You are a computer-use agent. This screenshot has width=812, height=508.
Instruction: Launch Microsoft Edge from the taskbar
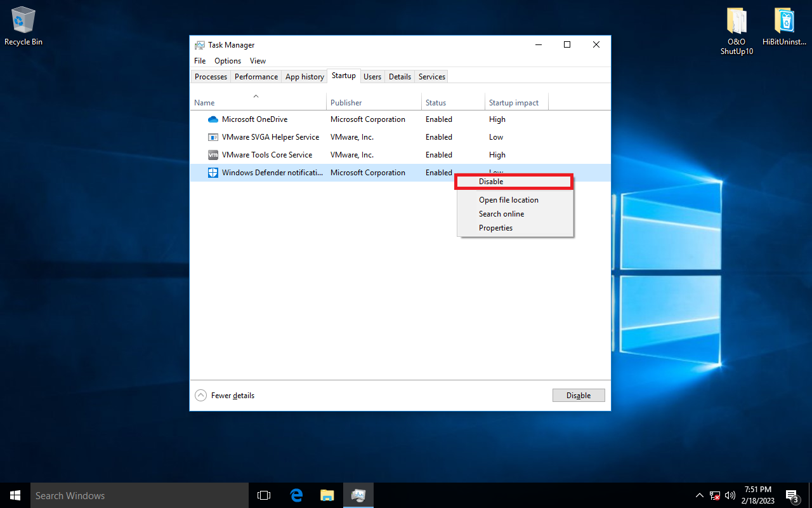click(x=296, y=495)
